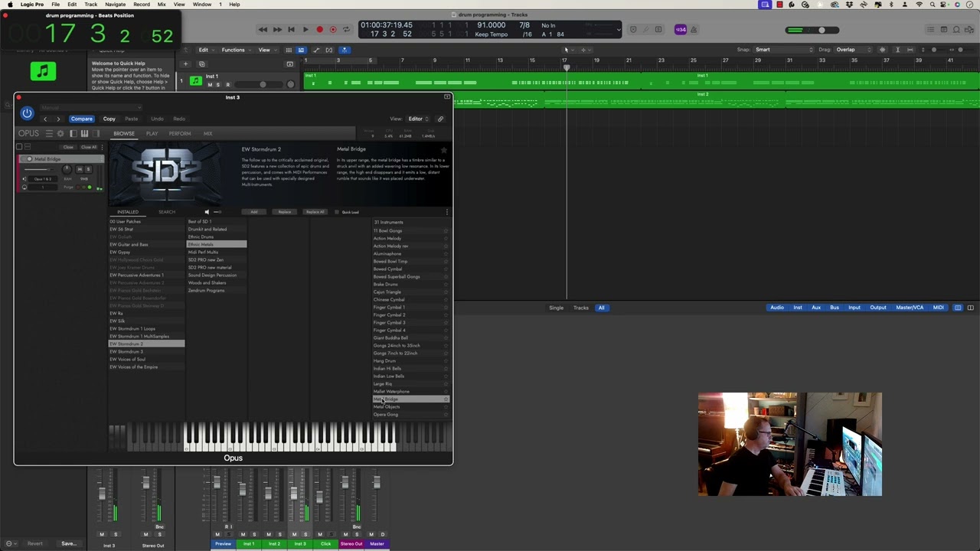This screenshot has width=980, height=551.
Task: Click the Close button in instrument rack
Action: tap(68, 147)
